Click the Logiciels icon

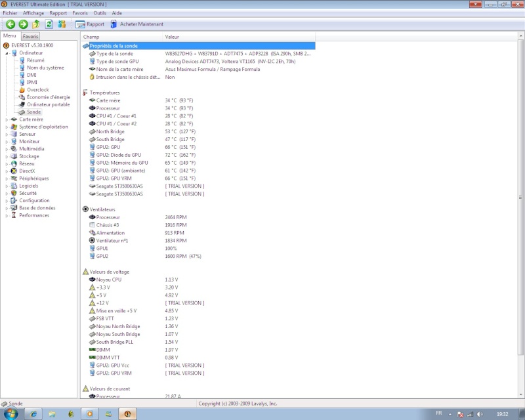(x=14, y=186)
